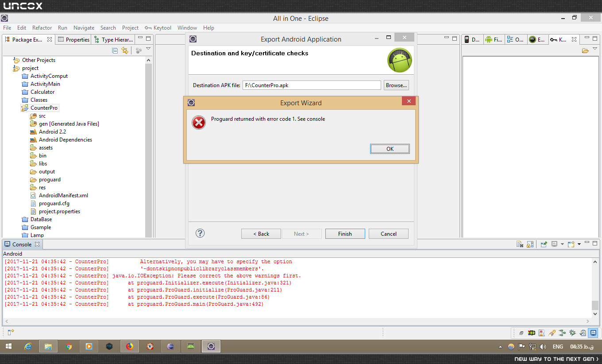
Task: Select the ActivityComput project
Action: (x=49, y=76)
